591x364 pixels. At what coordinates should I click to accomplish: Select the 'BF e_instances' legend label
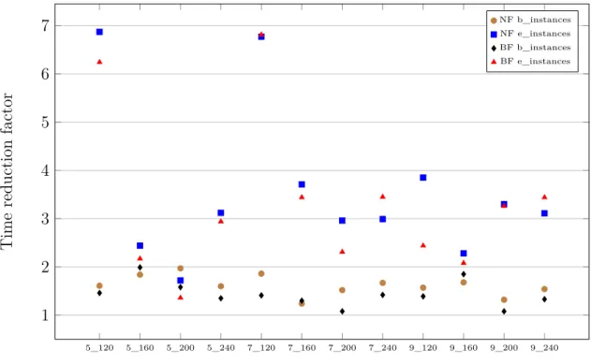[535, 61]
